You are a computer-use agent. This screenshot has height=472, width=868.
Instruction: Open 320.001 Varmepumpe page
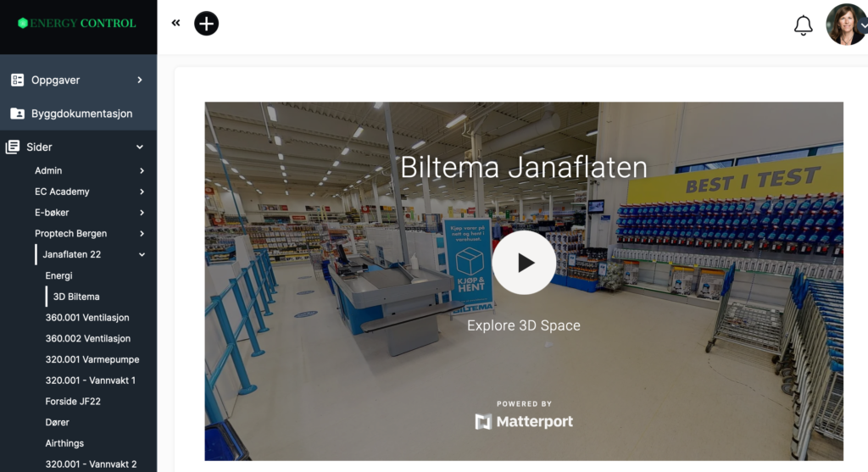(x=92, y=359)
